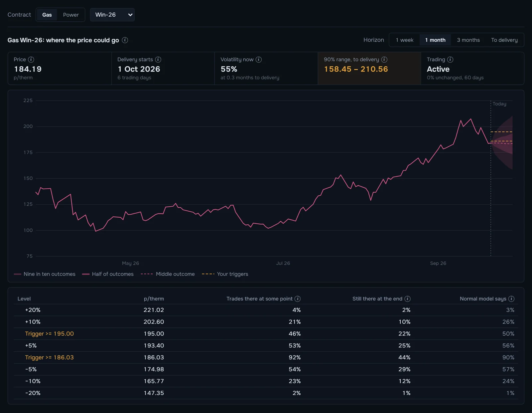Select the Trigger >= 186.03 row label
The image size is (532, 413).
(50, 357)
